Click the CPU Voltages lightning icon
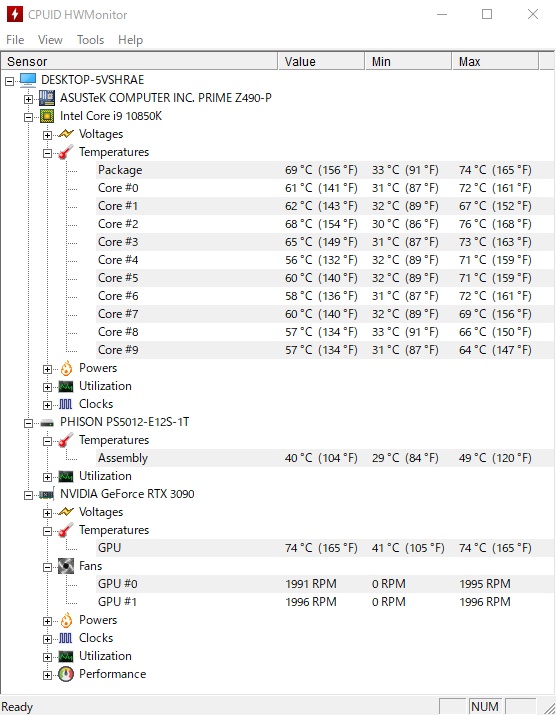The image size is (556, 715). pos(66,134)
